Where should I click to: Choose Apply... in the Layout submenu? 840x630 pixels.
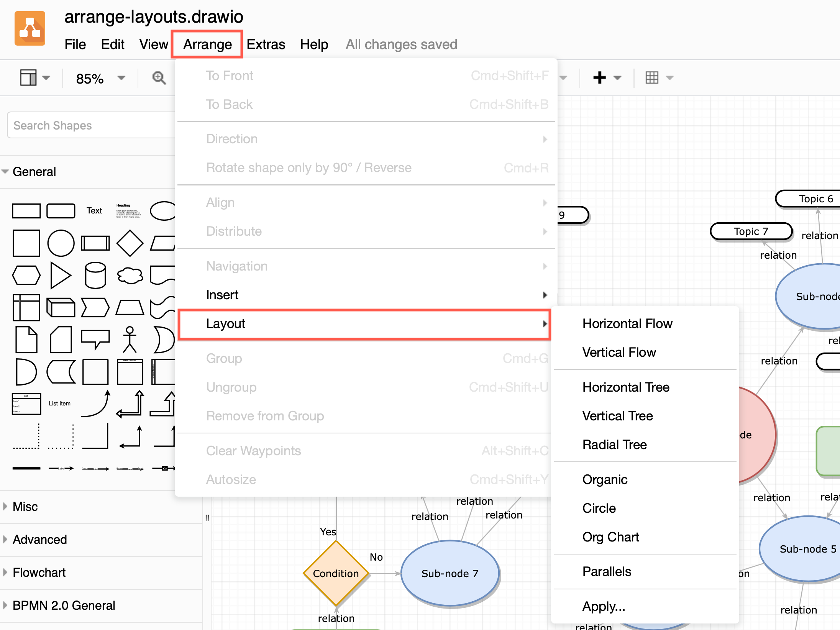(x=604, y=606)
